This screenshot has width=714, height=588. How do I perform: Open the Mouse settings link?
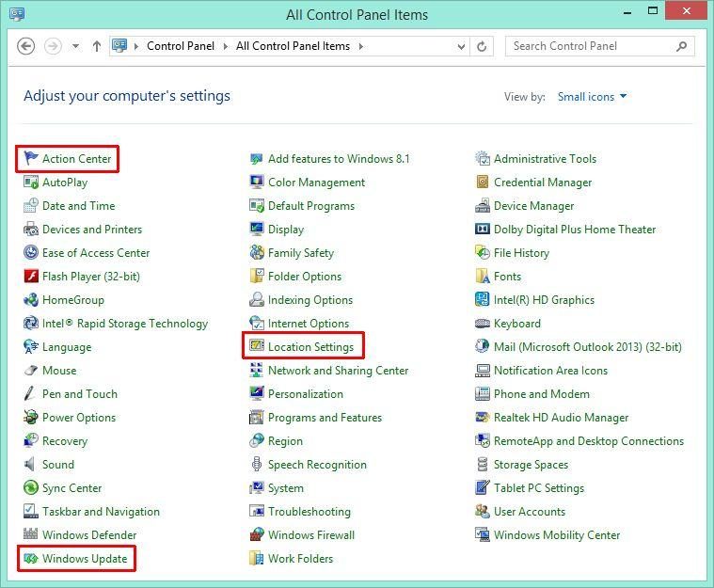point(59,371)
